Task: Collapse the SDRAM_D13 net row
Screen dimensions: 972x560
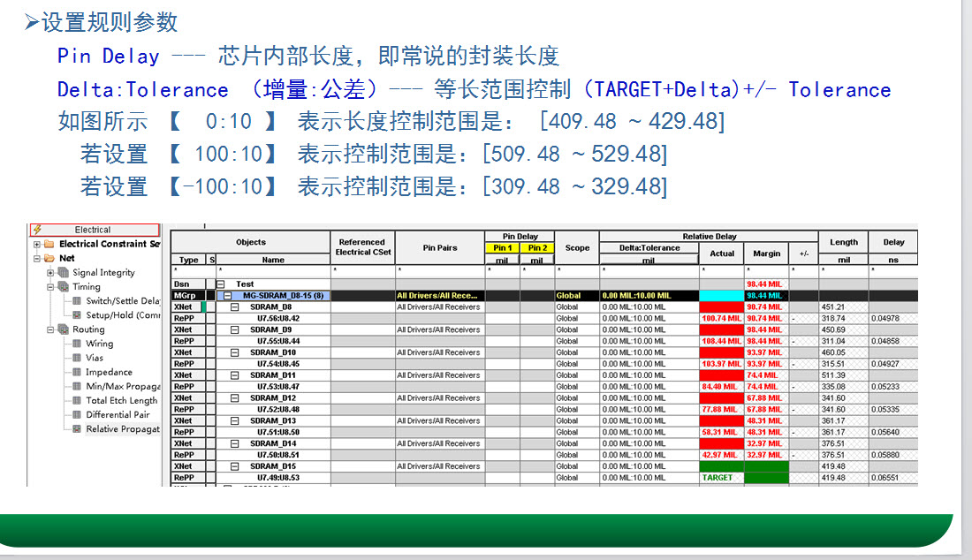Action: coord(235,421)
